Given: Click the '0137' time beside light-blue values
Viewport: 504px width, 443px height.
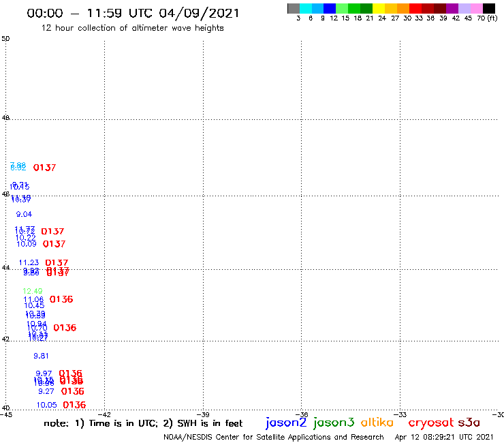Looking at the screenshot, I should point(45,168).
